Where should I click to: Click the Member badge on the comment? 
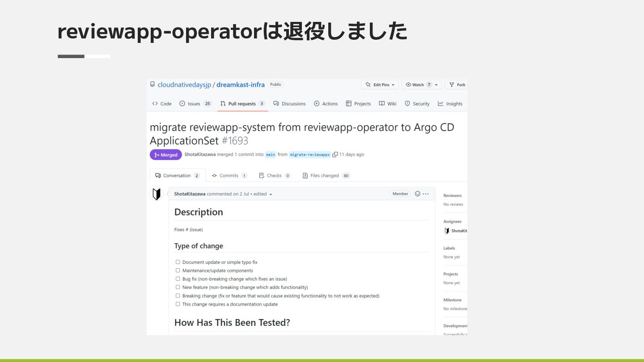click(x=400, y=194)
